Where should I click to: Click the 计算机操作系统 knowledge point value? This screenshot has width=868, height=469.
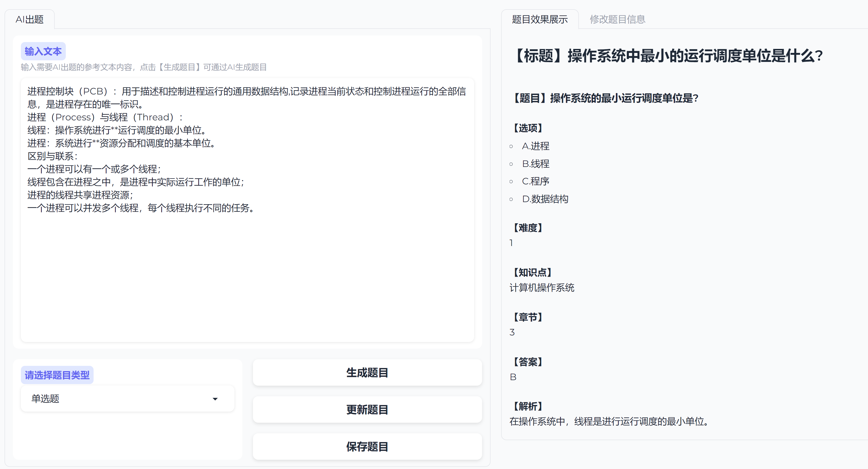(542, 288)
